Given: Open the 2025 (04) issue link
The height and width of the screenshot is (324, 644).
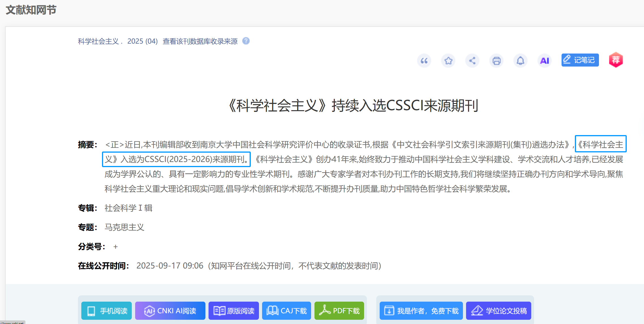Looking at the screenshot, I should 143,41.
